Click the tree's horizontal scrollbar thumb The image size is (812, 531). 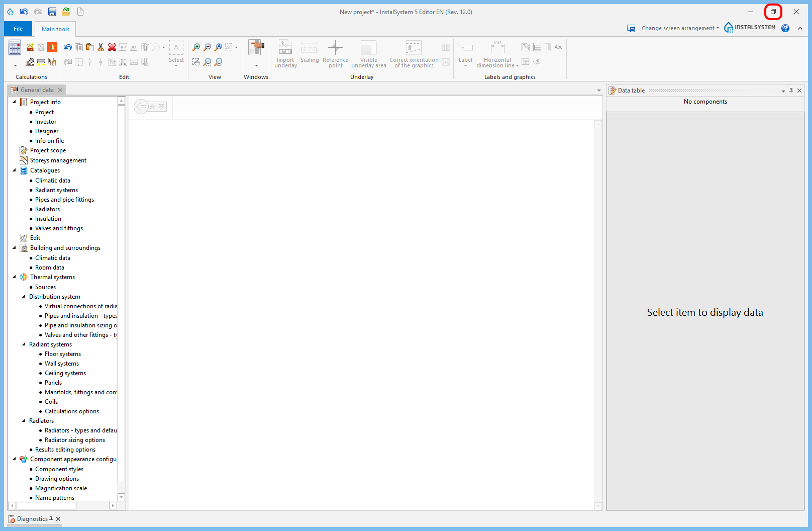click(46, 505)
